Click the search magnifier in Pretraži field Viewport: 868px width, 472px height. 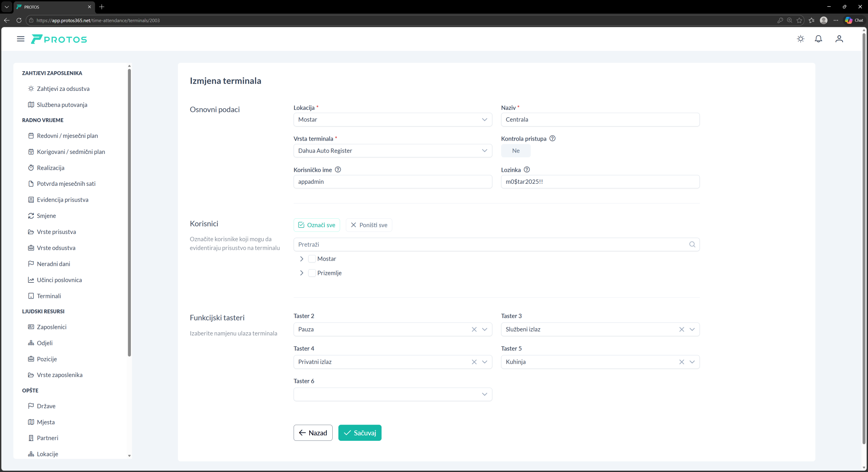[x=692, y=244]
